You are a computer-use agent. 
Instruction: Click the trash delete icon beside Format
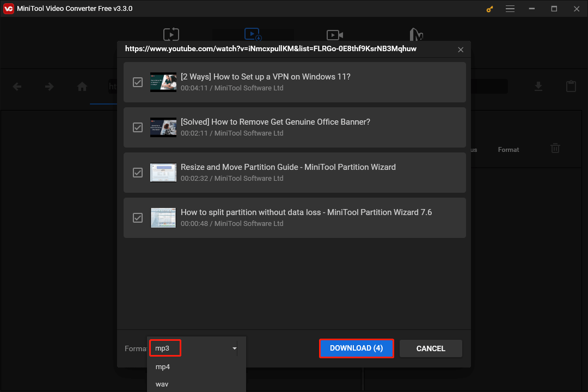(x=555, y=148)
